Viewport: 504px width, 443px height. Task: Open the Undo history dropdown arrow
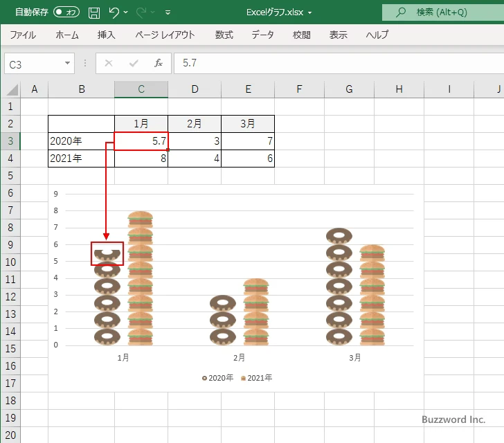(126, 12)
